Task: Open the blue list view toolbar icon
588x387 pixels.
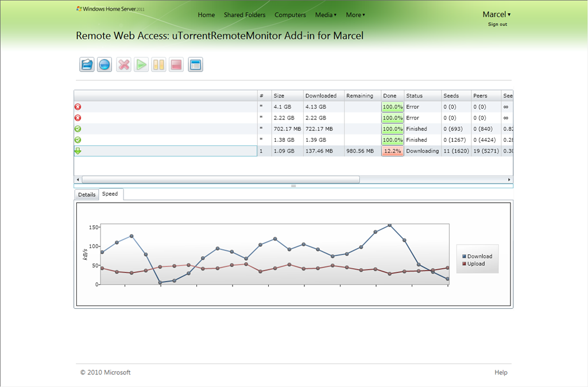Action: tap(195, 64)
